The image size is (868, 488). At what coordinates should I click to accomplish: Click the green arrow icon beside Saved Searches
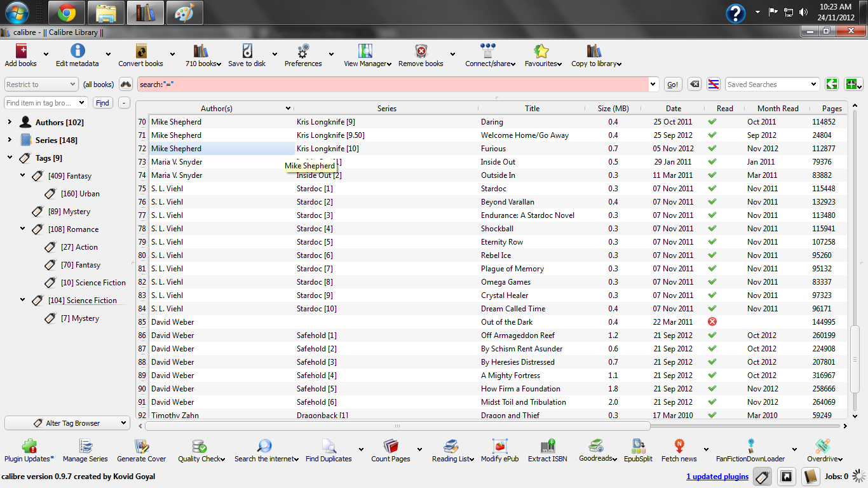point(831,85)
